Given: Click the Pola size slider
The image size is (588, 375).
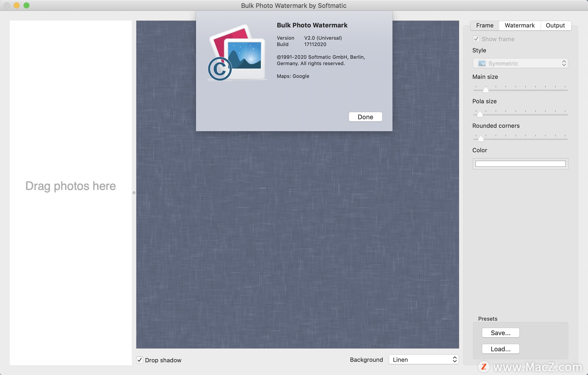Looking at the screenshot, I should [x=520, y=113].
